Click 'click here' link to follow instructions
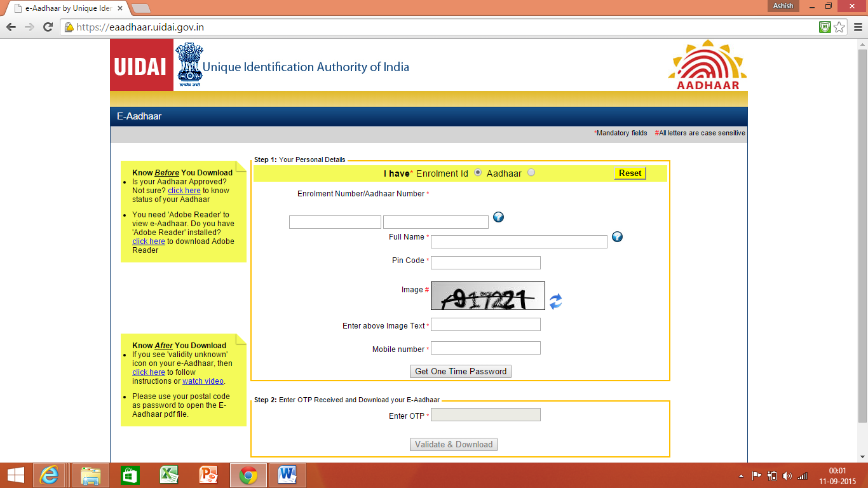868x488 pixels. click(149, 372)
